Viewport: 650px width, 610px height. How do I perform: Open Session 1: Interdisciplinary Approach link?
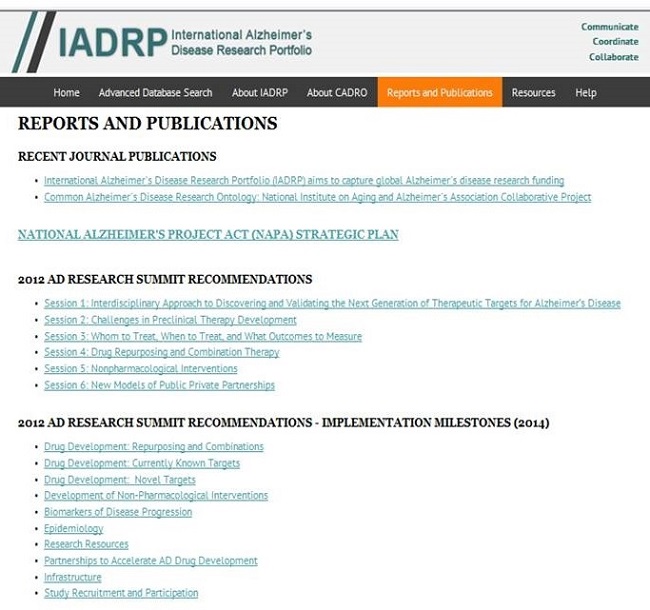pos(332,303)
